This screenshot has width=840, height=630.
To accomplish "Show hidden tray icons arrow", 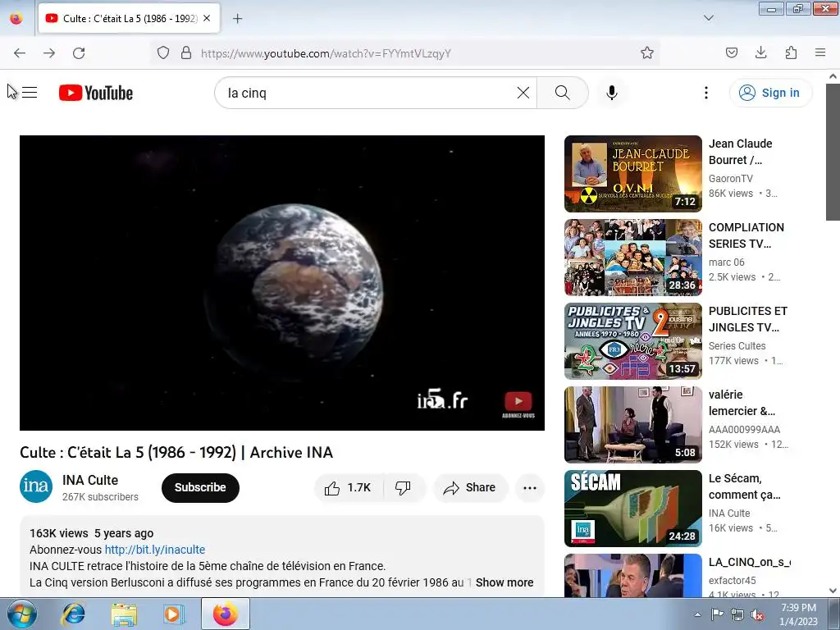I will tap(697, 614).
